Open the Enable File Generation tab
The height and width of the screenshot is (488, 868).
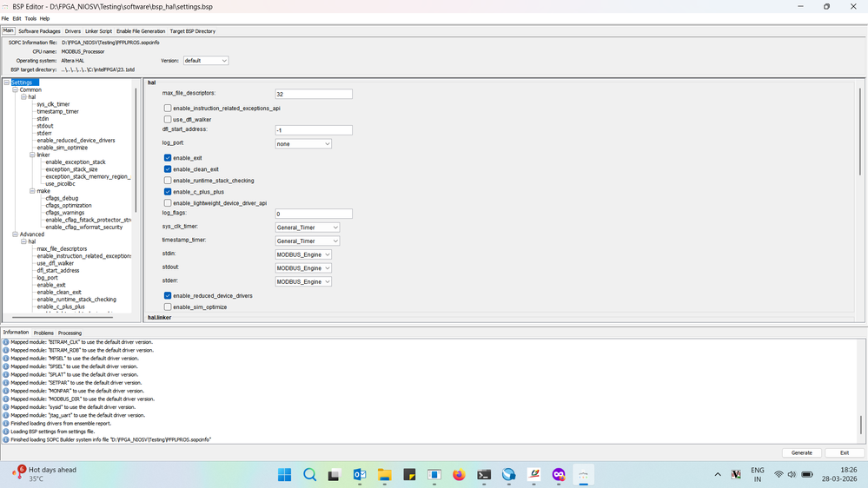[x=141, y=31]
